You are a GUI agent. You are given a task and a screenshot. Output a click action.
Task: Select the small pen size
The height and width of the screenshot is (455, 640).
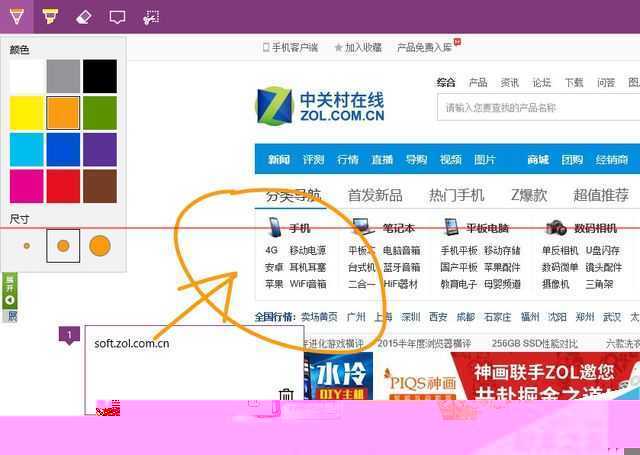point(27,246)
